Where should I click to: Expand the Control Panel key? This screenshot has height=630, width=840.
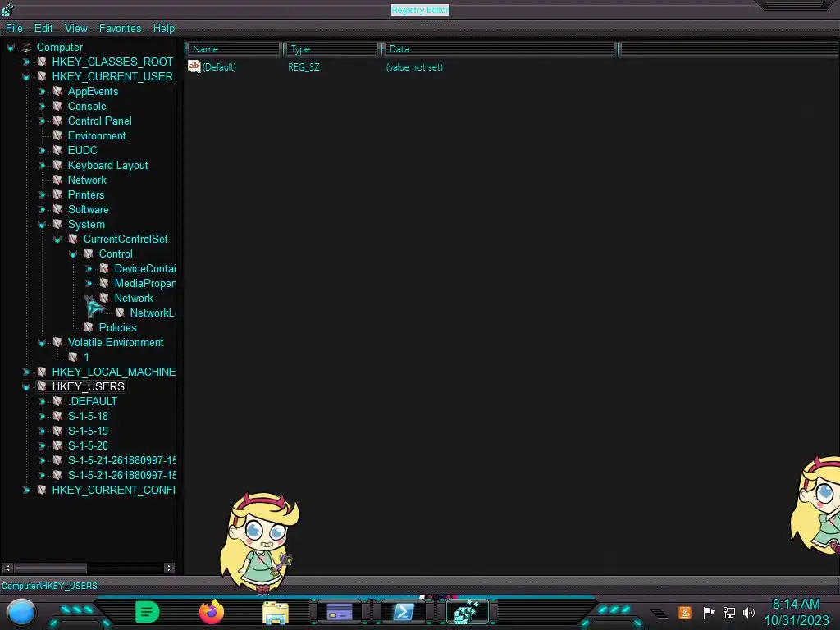click(x=41, y=121)
